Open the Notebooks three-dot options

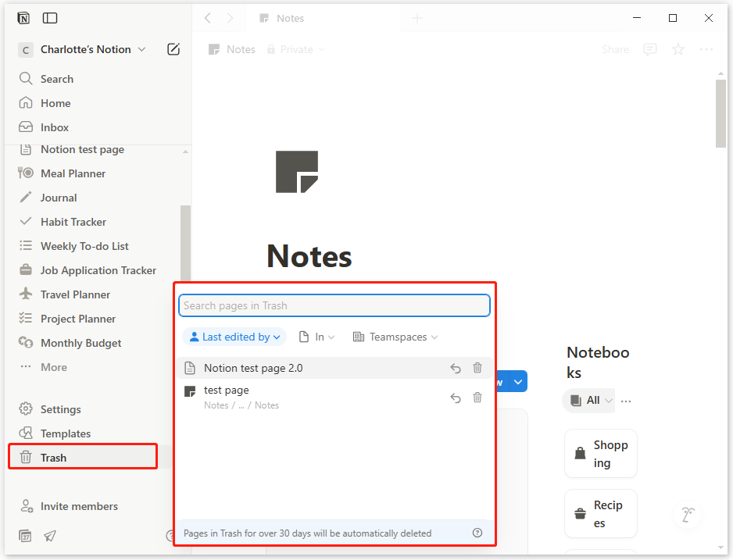(626, 401)
